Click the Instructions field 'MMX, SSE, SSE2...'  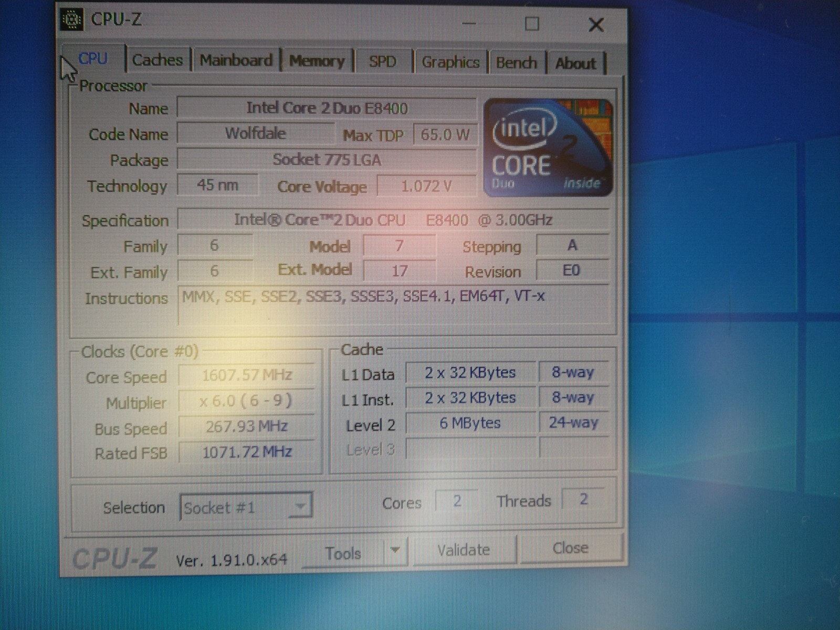[394, 304]
